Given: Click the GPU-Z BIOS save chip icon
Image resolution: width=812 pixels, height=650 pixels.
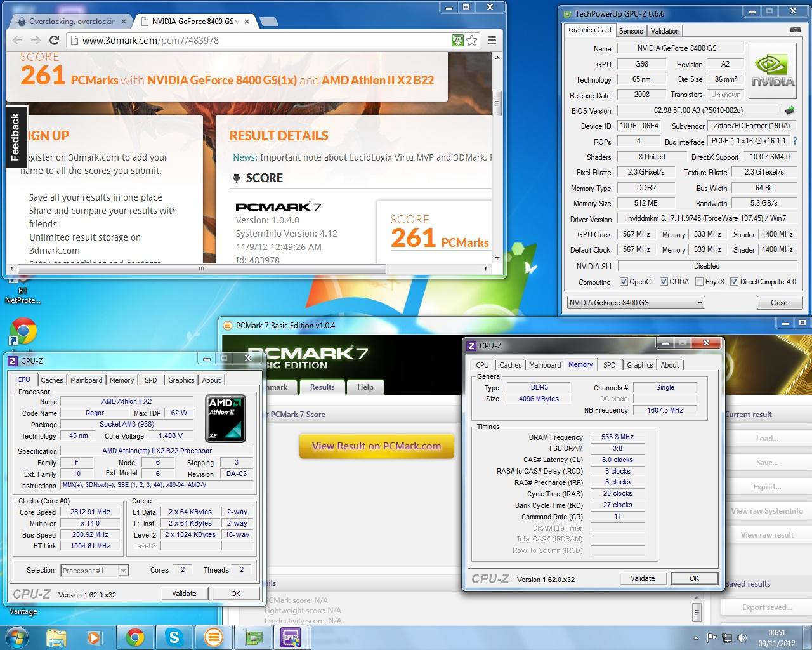Looking at the screenshot, I should tap(790, 110).
